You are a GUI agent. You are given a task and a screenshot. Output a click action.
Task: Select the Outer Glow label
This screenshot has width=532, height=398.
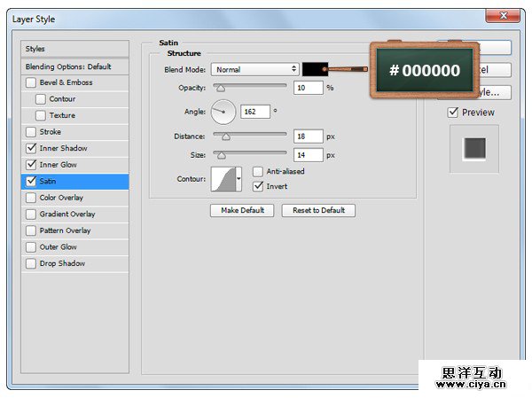[58, 247]
